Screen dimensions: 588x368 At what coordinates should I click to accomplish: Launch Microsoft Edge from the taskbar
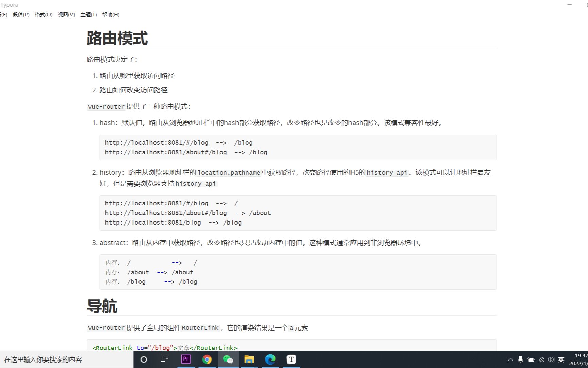point(271,359)
